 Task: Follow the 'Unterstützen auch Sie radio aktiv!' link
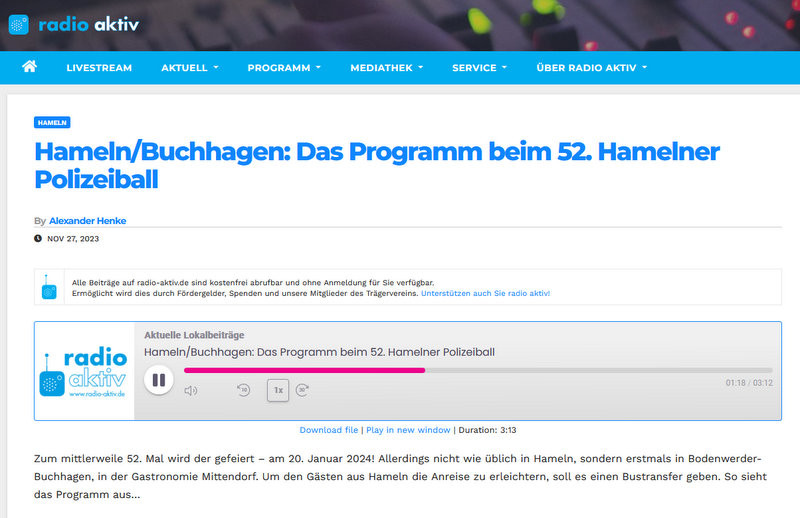pos(485,293)
